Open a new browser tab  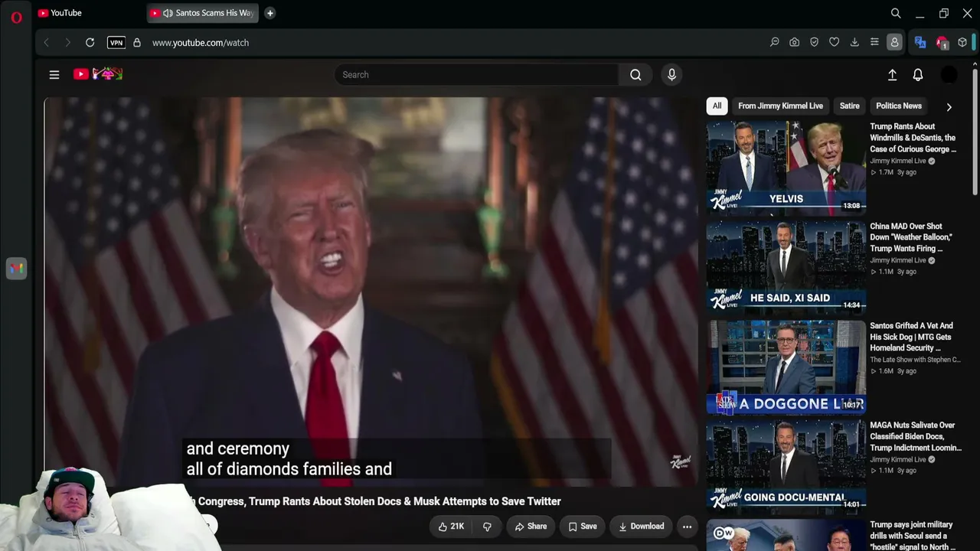tap(269, 13)
